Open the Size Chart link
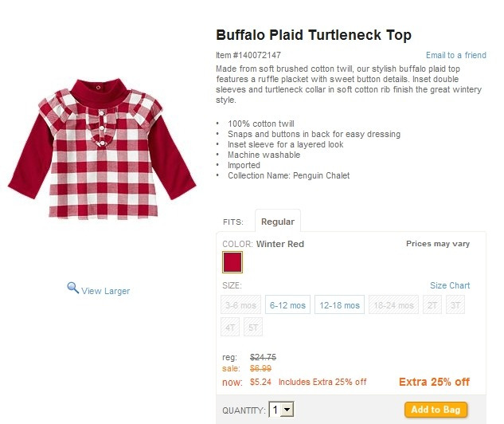The width and height of the screenshot is (504, 424). [x=450, y=285]
